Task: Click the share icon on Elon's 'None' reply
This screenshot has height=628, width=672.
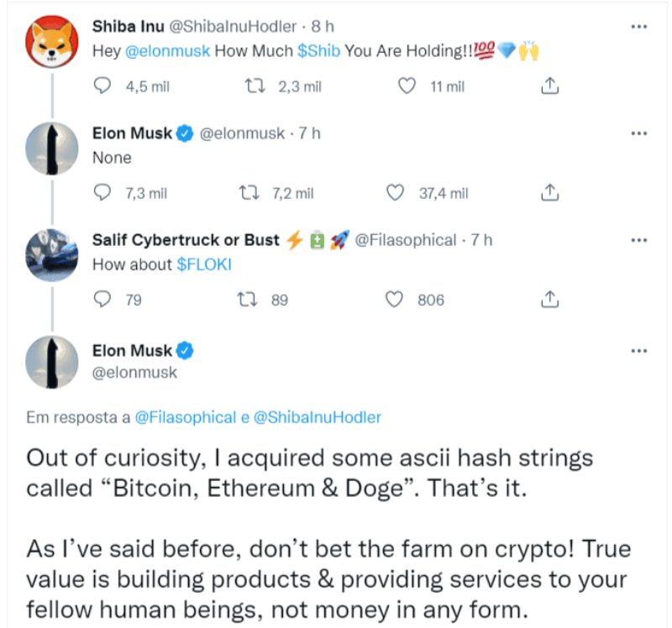Action: (x=551, y=191)
